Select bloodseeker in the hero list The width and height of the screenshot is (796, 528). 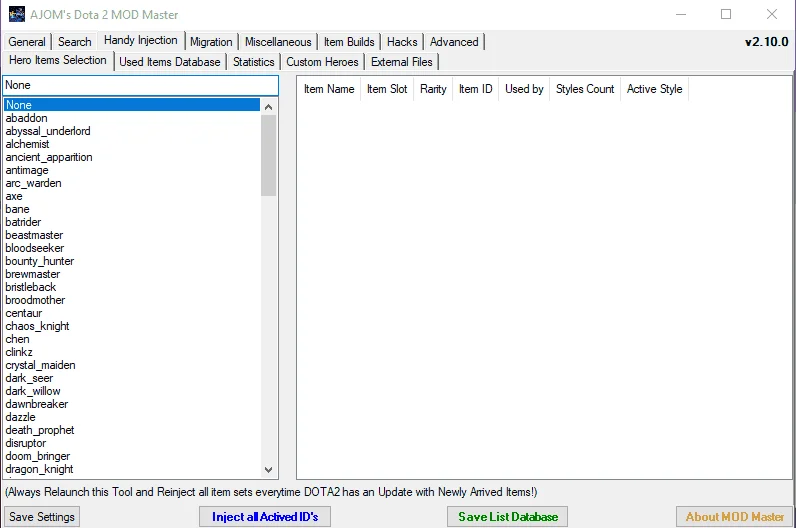[x=132, y=248]
